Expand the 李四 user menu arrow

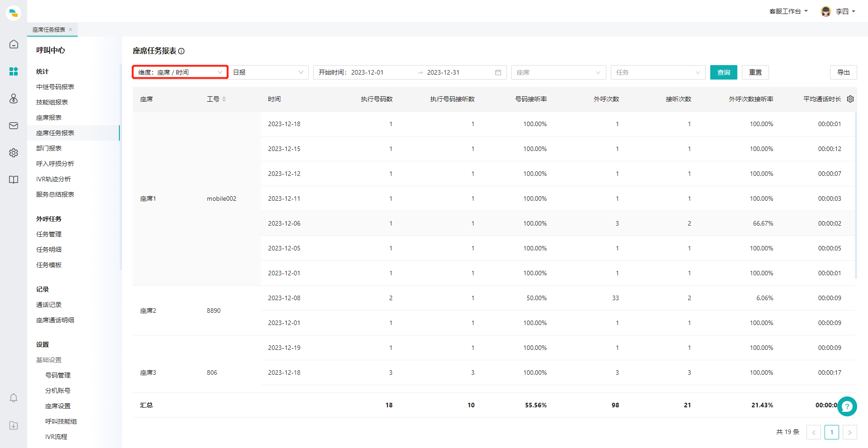click(x=854, y=11)
